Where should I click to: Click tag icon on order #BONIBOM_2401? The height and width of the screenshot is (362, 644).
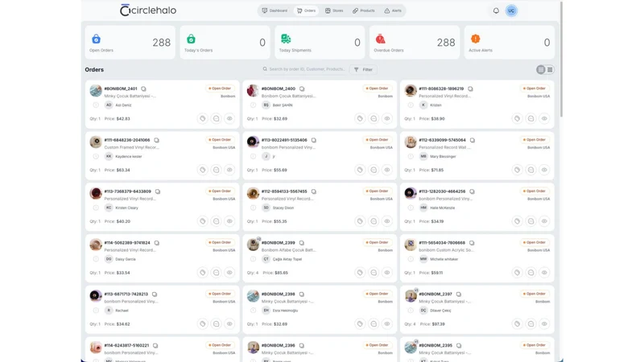tap(203, 118)
